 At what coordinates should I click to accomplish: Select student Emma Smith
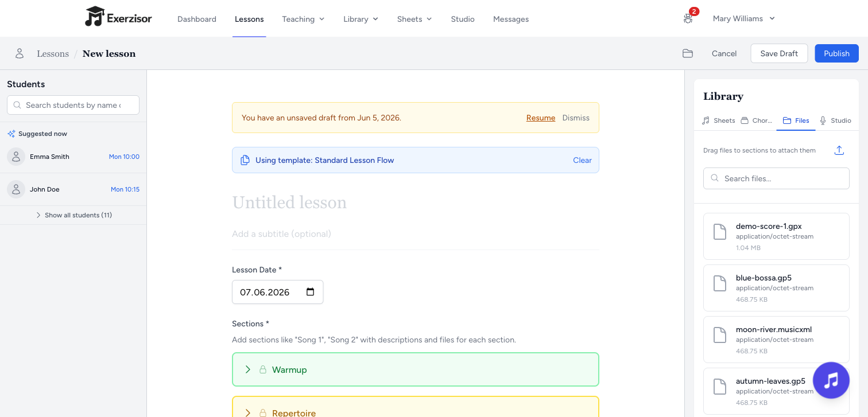click(73, 157)
